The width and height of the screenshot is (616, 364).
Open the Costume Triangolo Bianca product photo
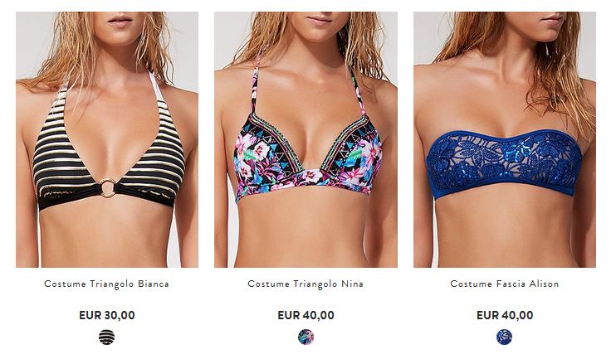click(x=107, y=139)
